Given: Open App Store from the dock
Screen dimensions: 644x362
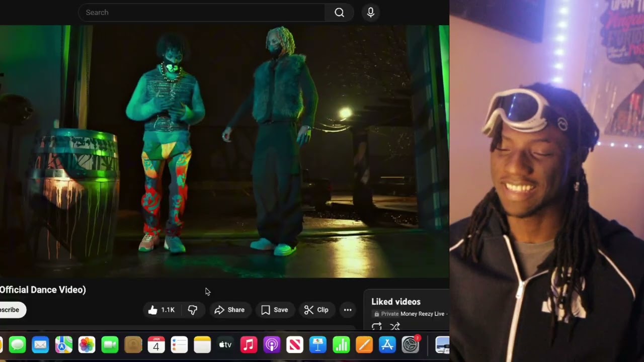Looking at the screenshot, I should click(x=387, y=345).
